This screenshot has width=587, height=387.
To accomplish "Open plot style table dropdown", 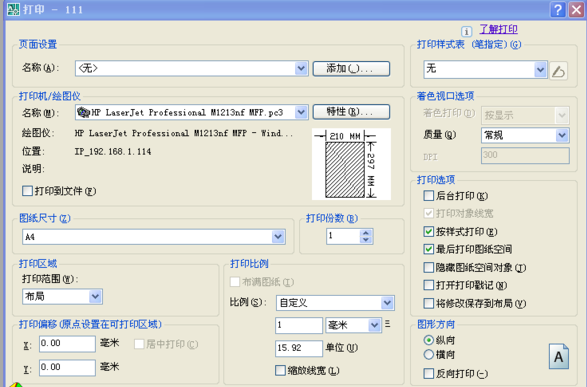I will point(540,70).
